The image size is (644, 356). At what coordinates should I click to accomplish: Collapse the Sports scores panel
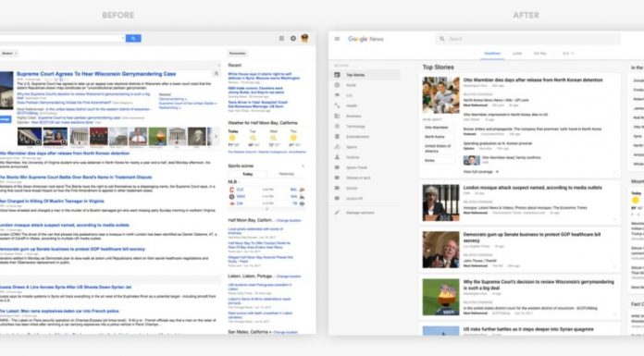click(x=303, y=166)
